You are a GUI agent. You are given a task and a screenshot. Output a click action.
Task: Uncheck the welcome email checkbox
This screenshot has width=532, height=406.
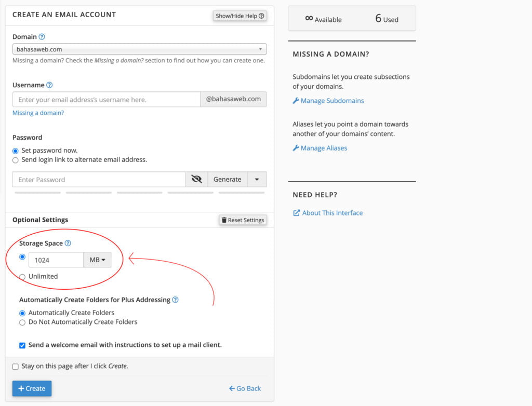[22, 345]
